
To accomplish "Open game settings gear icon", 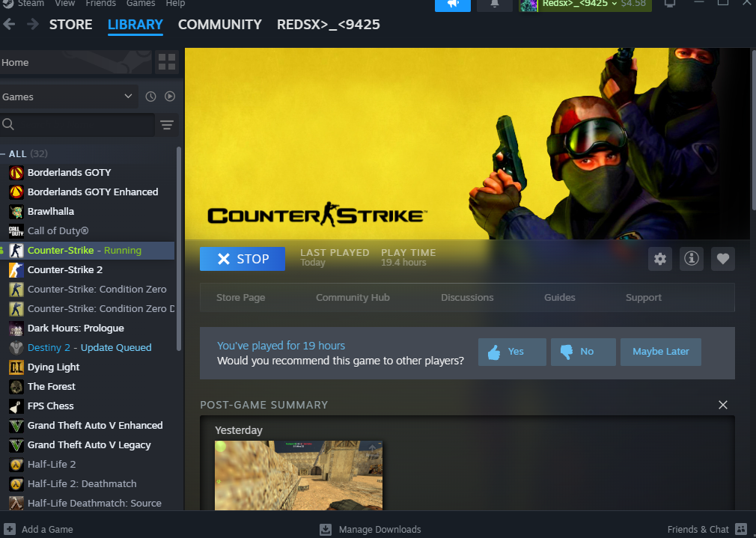I will 659,259.
